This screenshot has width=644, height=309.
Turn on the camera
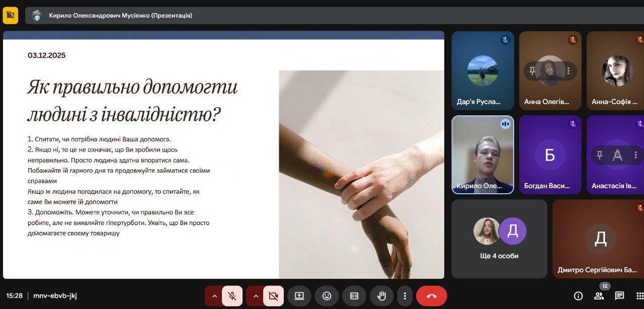coord(273,296)
